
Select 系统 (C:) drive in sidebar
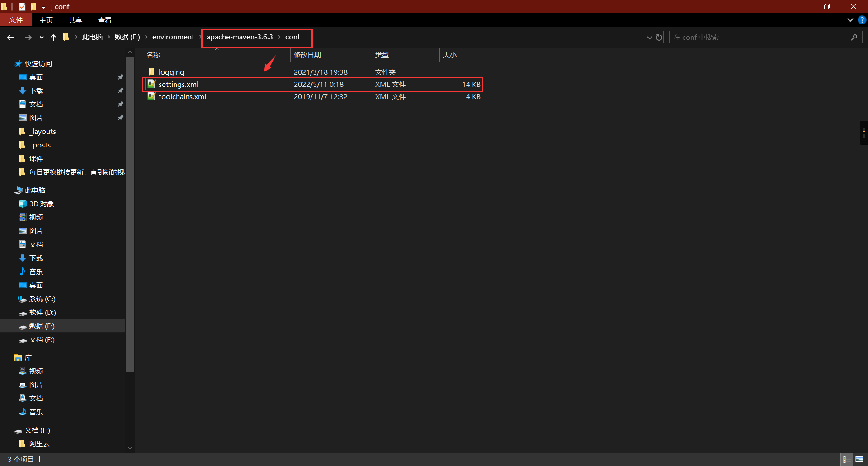[x=42, y=299]
